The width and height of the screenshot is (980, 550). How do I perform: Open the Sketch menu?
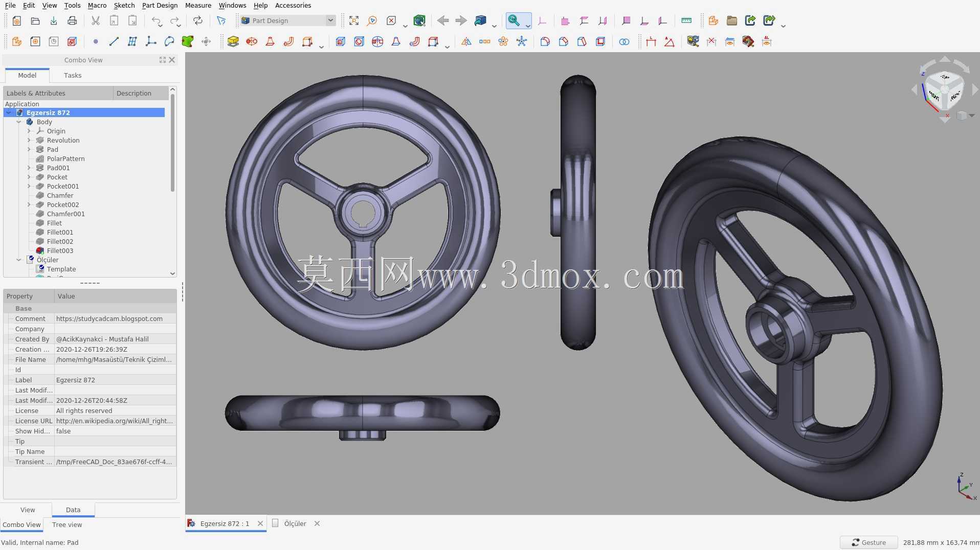[x=124, y=5]
